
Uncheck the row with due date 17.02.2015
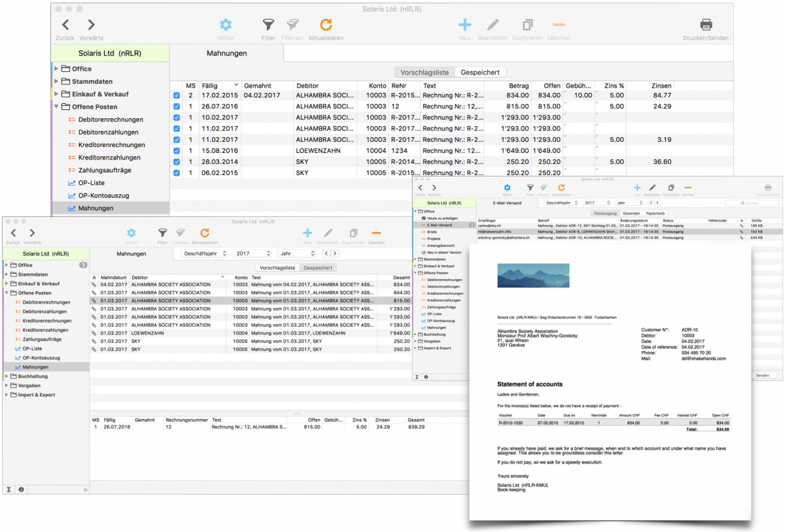(x=177, y=95)
